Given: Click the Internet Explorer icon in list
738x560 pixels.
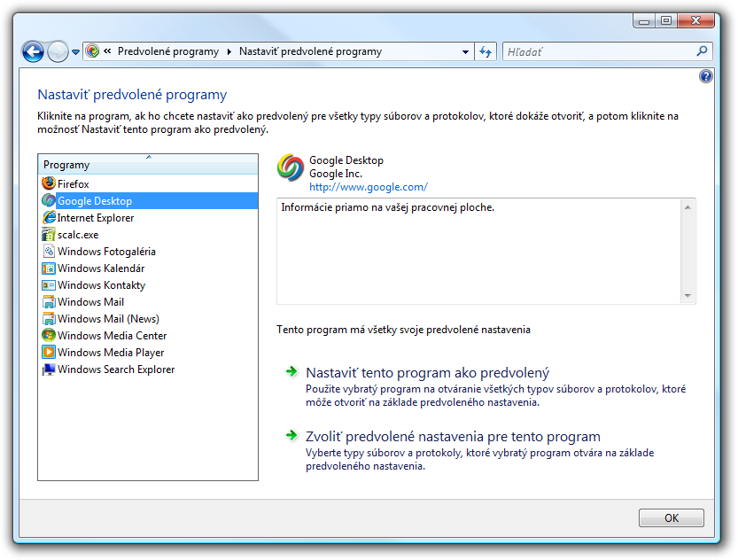Looking at the screenshot, I should [x=49, y=217].
